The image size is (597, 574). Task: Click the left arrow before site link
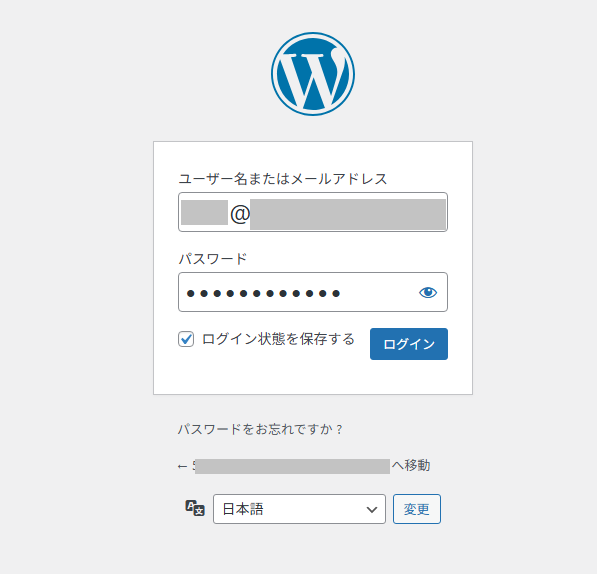[182, 466]
